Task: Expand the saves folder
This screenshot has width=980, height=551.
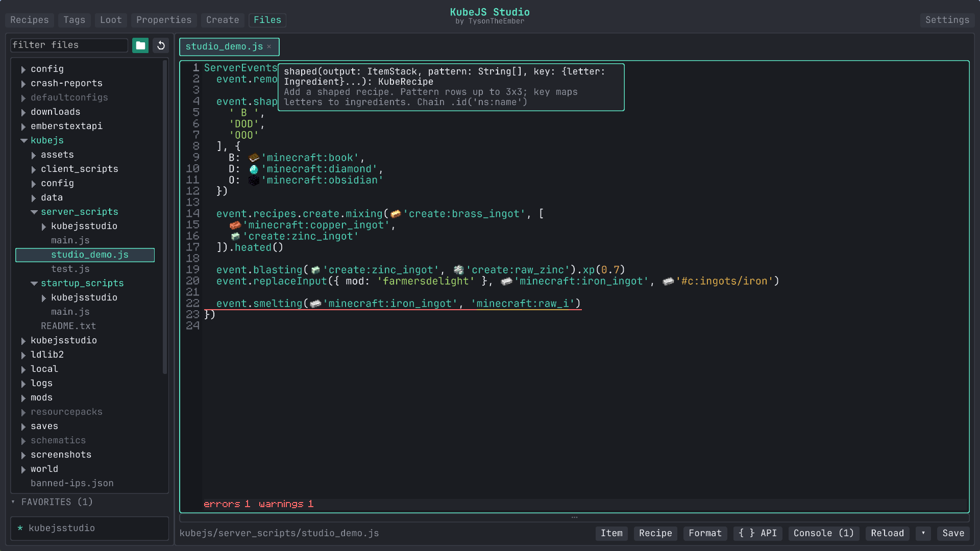Action: (23, 427)
